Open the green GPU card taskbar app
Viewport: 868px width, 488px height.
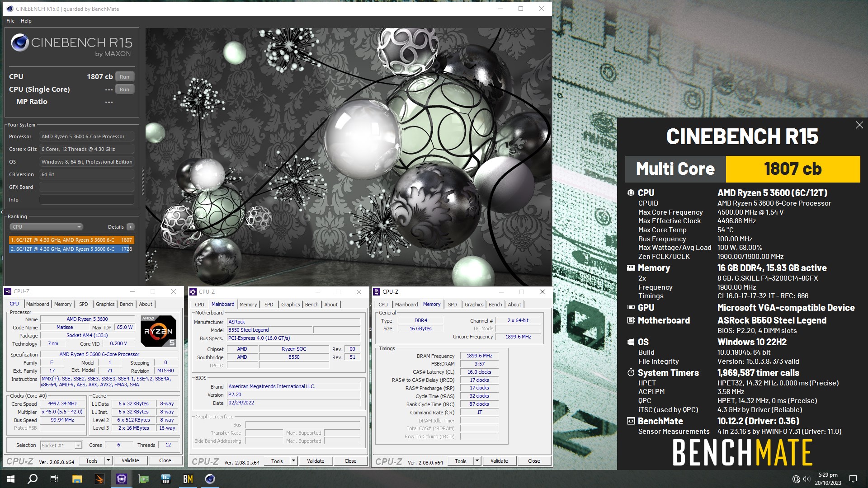point(143,479)
